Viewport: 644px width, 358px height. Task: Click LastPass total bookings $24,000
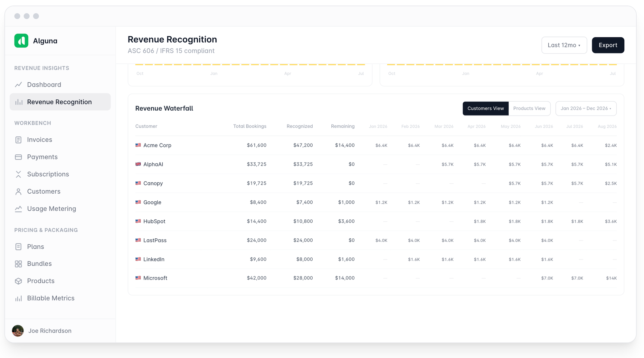pos(257,240)
